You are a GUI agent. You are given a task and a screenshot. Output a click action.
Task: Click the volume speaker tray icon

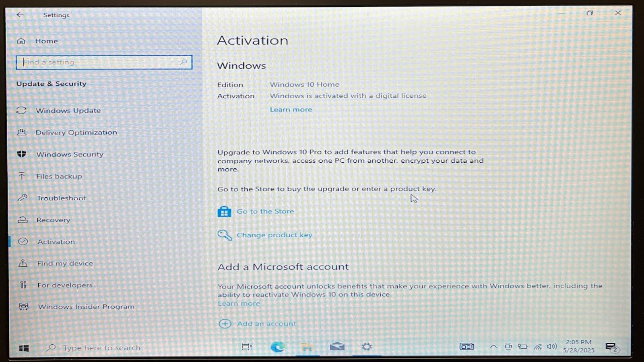coord(552,347)
